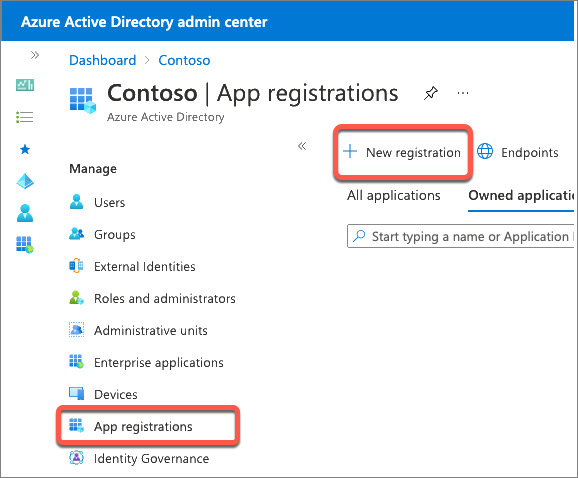
Task: Click the App registrations header grid icon
Action: [83, 100]
